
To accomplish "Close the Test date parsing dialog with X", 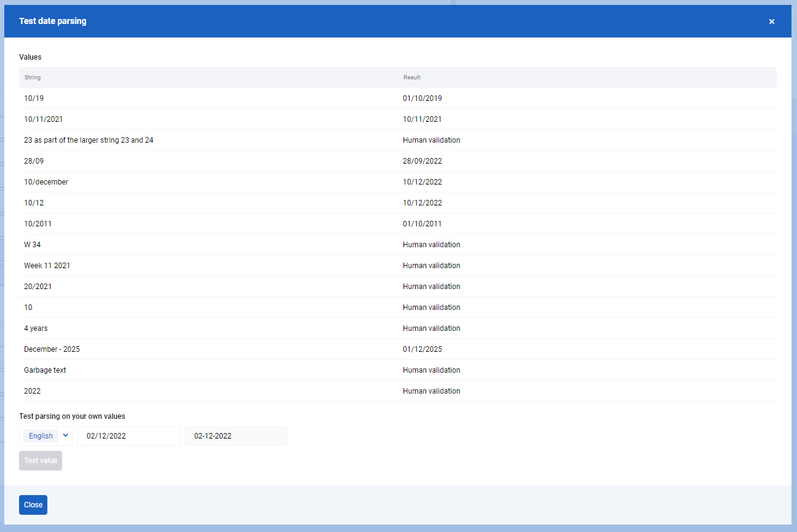I will pyautogui.click(x=771, y=22).
